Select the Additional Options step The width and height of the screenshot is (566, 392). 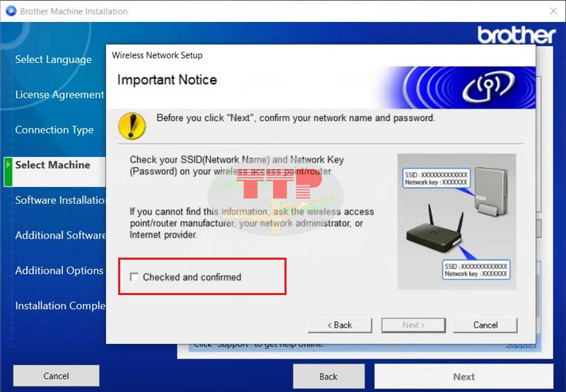point(59,270)
